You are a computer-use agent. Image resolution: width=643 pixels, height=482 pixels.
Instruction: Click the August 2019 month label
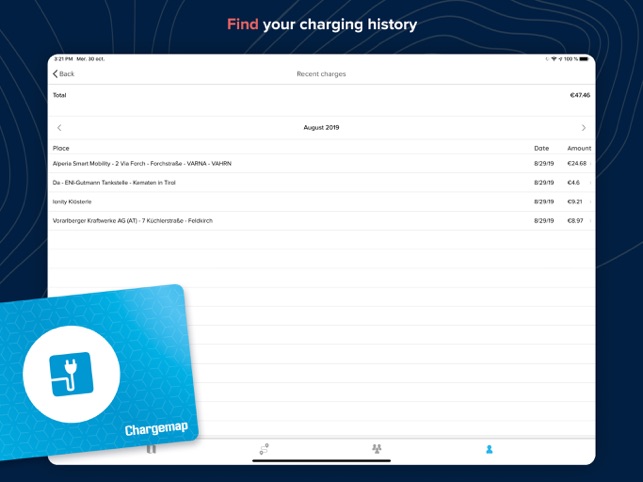[x=321, y=128]
